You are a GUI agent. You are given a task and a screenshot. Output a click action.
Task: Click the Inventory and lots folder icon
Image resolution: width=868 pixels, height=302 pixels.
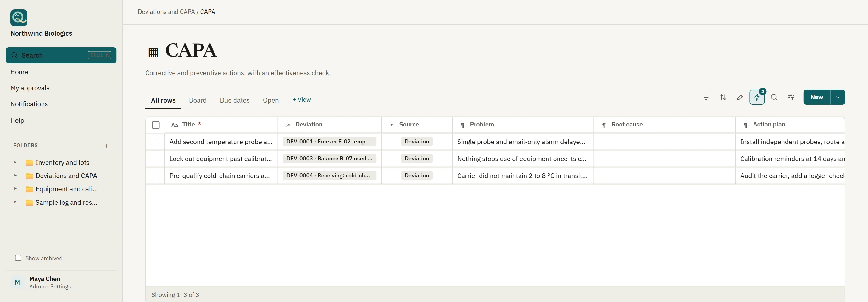[x=29, y=163]
